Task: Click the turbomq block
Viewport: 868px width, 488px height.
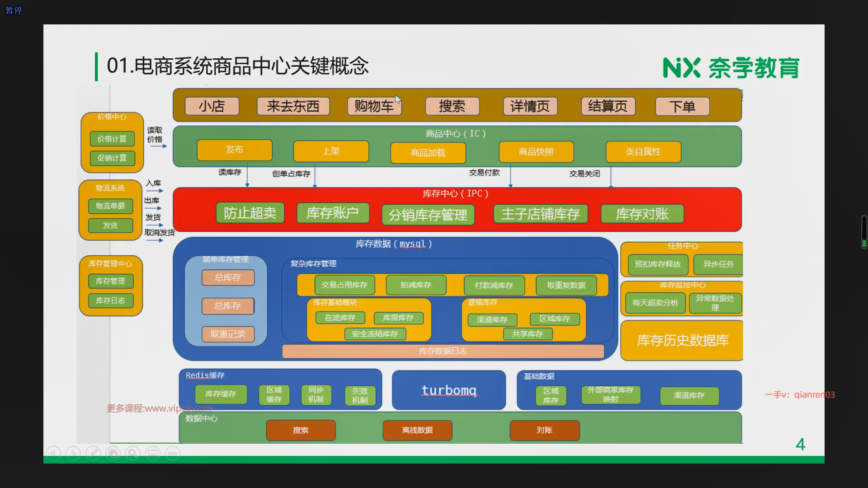Action: click(448, 390)
